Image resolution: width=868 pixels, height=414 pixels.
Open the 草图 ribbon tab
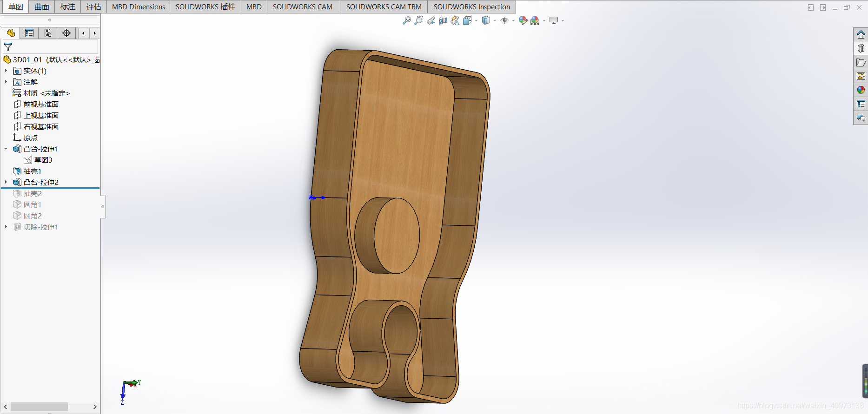tap(16, 7)
